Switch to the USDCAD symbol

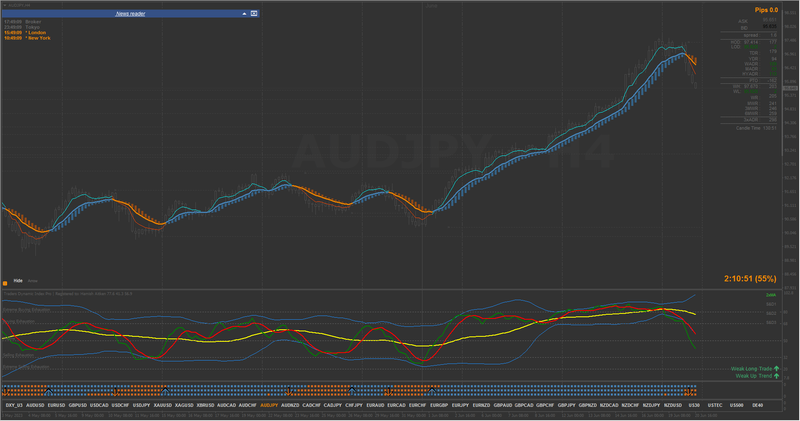coord(99,405)
